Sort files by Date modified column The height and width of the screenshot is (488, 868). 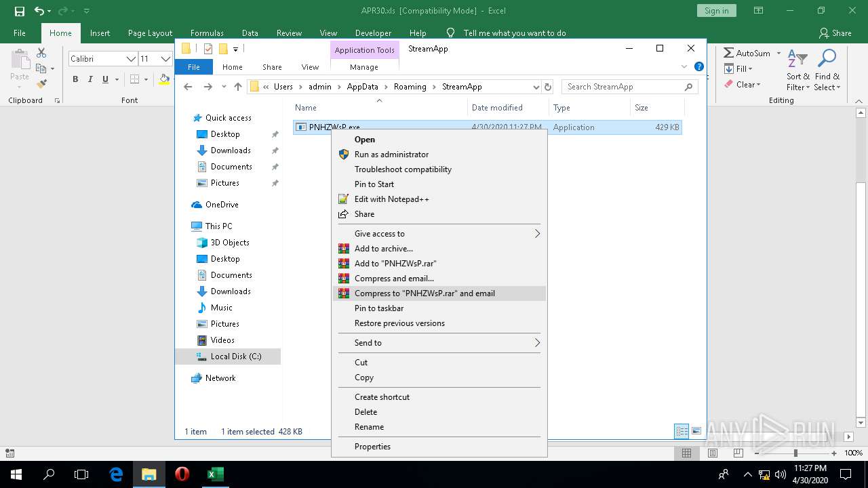tap(508, 107)
